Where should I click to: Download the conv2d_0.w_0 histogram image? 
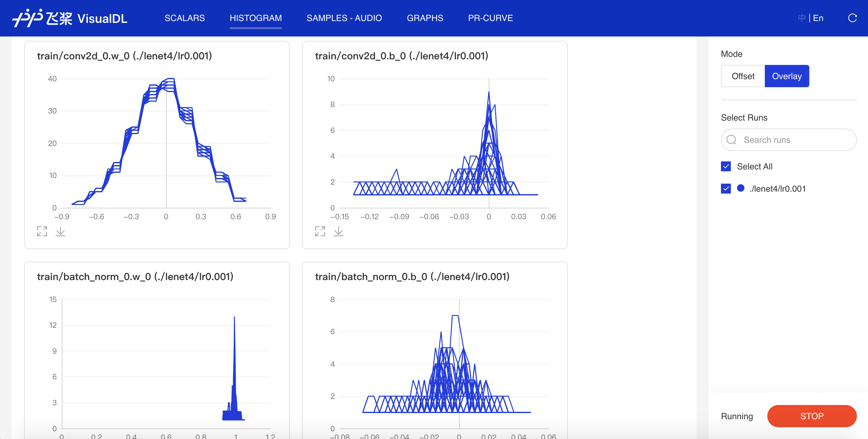coord(61,231)
